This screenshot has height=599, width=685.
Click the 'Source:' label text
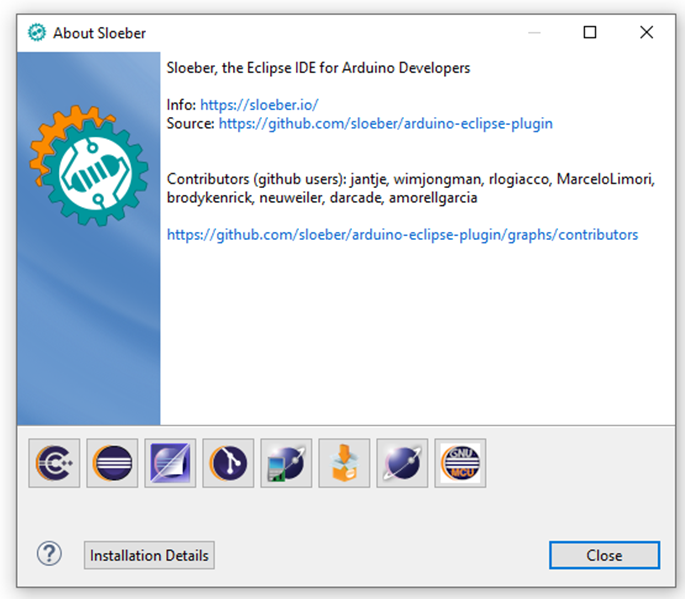[x=190, y=124]
